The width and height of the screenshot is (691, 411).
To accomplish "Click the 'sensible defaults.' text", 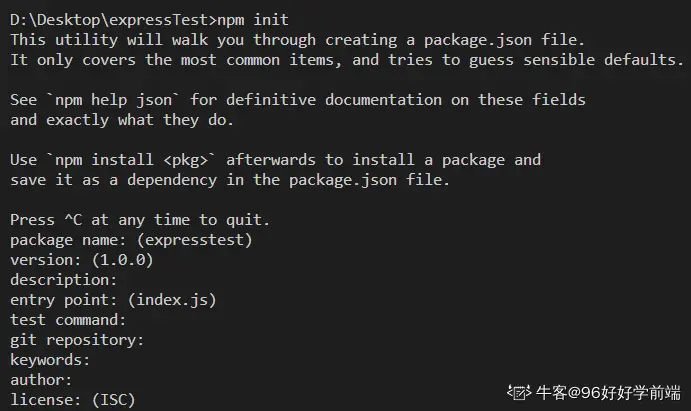I will 603,60.
